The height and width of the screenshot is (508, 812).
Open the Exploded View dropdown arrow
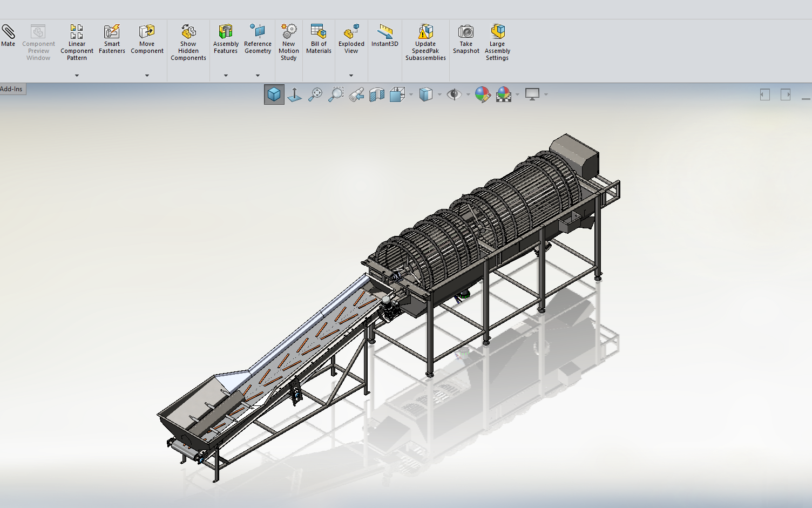[351, 76]
